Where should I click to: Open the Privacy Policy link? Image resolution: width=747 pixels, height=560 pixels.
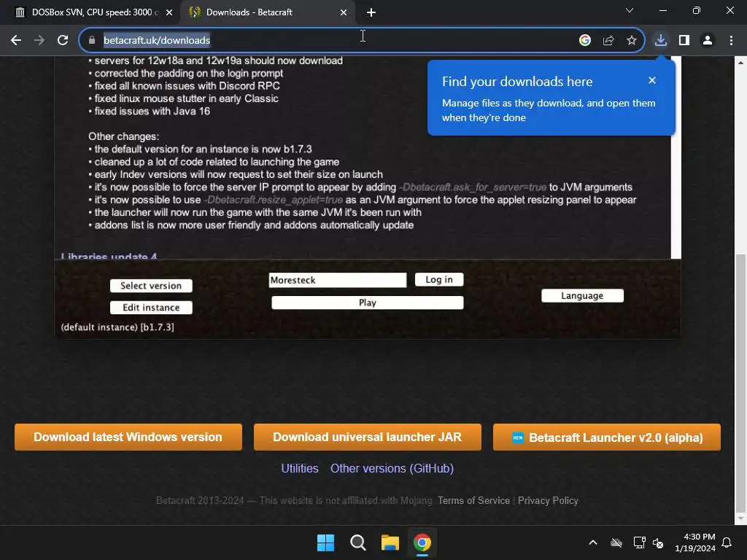548,500
